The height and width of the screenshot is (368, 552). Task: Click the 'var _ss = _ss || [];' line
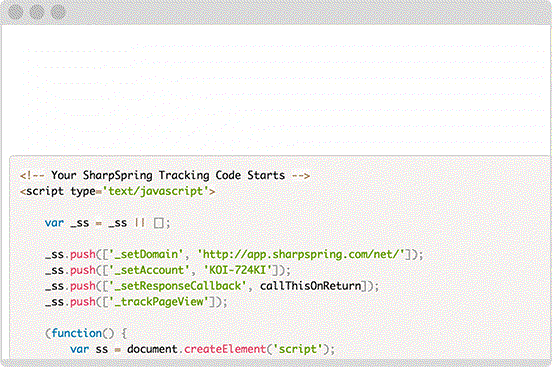tap(108, 223)
